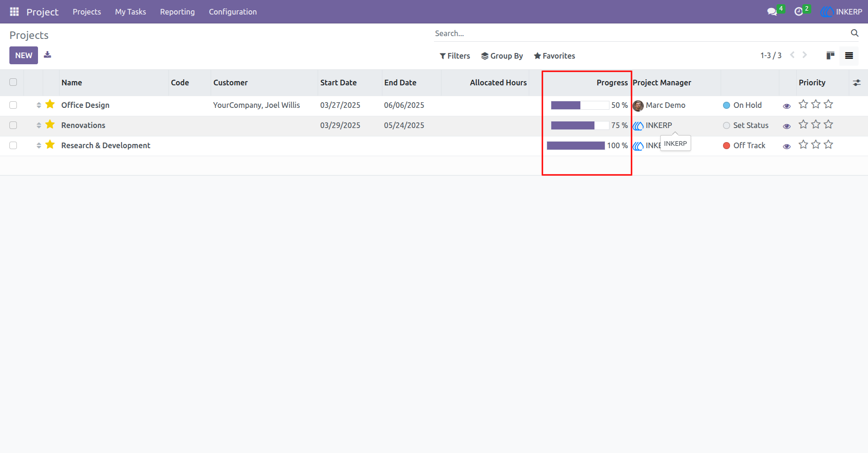
Task: Click the NEW button
Action: pos(23,55)
